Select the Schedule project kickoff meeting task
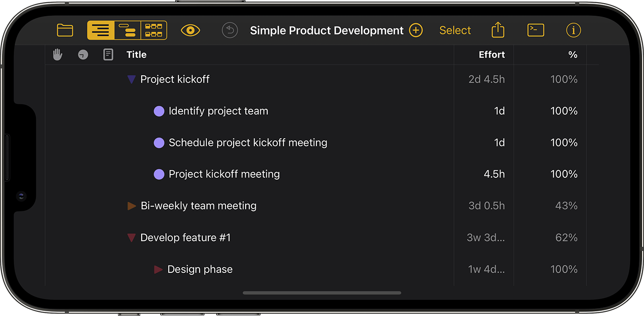The image size is (644, 316). 247,143
